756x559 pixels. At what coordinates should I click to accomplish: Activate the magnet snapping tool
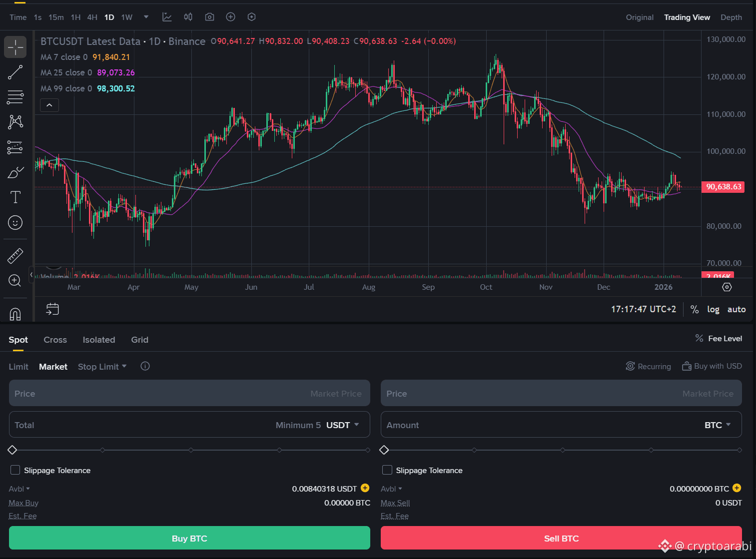[x=15, y=314]
